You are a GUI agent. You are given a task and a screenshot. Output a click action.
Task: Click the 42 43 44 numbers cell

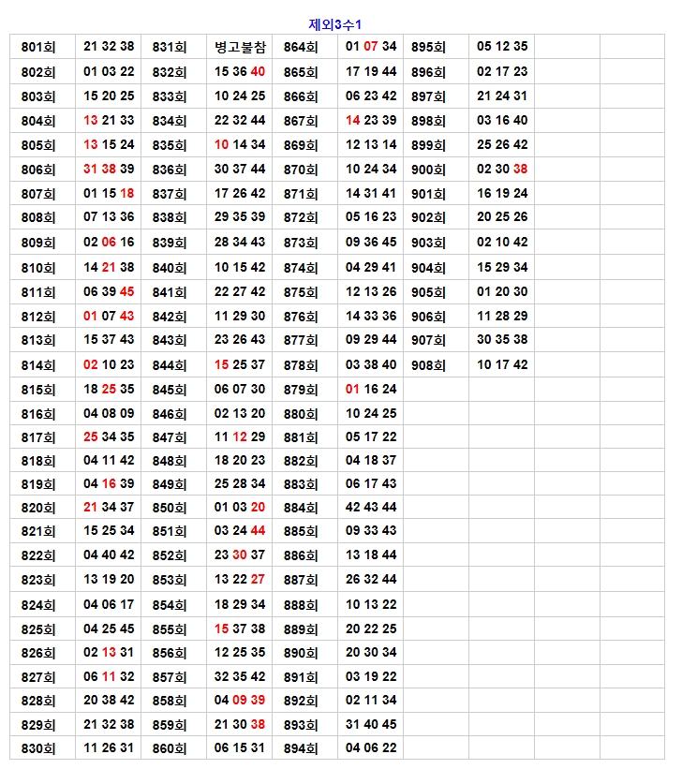pyautogui.click(x=371, y=508)
